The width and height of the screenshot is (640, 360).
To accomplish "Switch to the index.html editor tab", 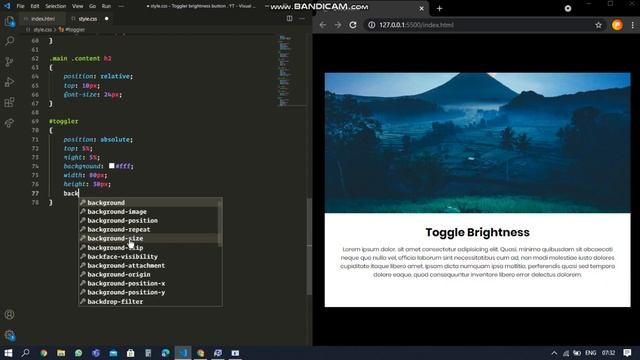I will (x=42, y=19).
